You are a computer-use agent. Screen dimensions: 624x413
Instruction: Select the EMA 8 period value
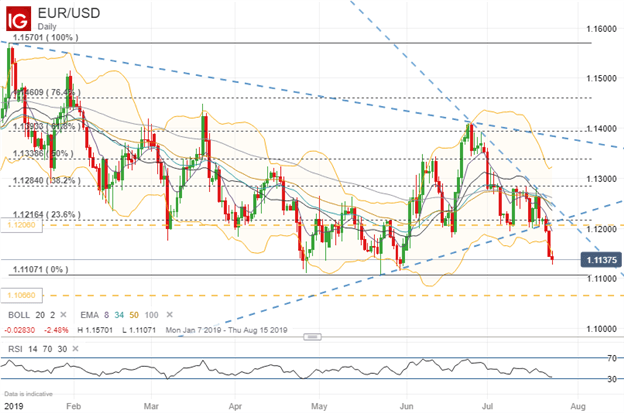pyautogui.click(x=107, y=315)
